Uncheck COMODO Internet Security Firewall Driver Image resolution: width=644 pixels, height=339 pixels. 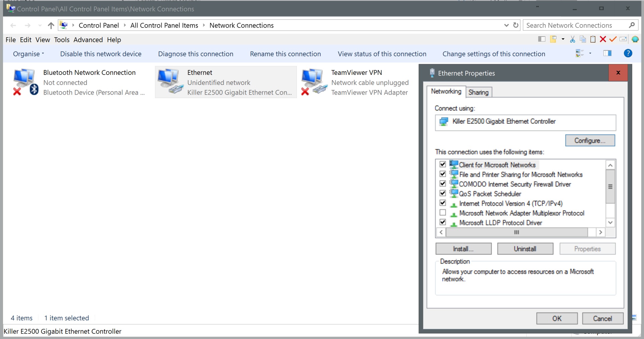point(443,184)
